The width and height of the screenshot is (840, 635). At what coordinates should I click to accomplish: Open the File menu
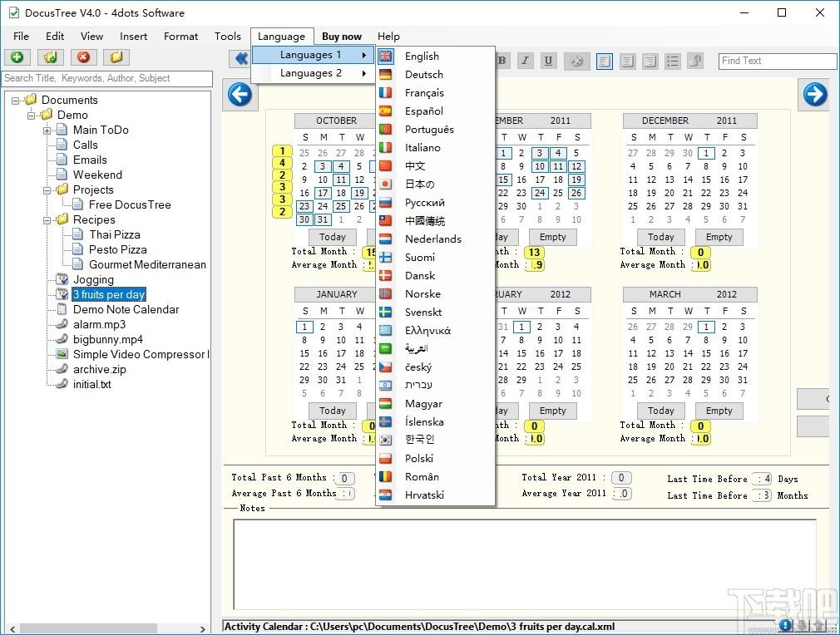(21, 36)
